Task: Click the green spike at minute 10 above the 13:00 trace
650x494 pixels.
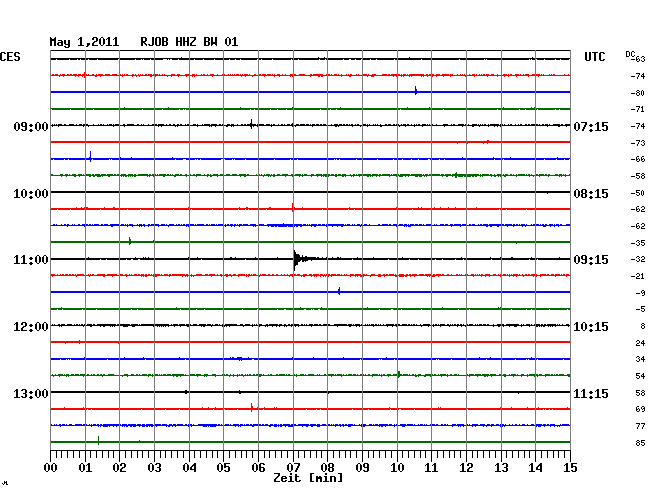Action: coord(398,375)
